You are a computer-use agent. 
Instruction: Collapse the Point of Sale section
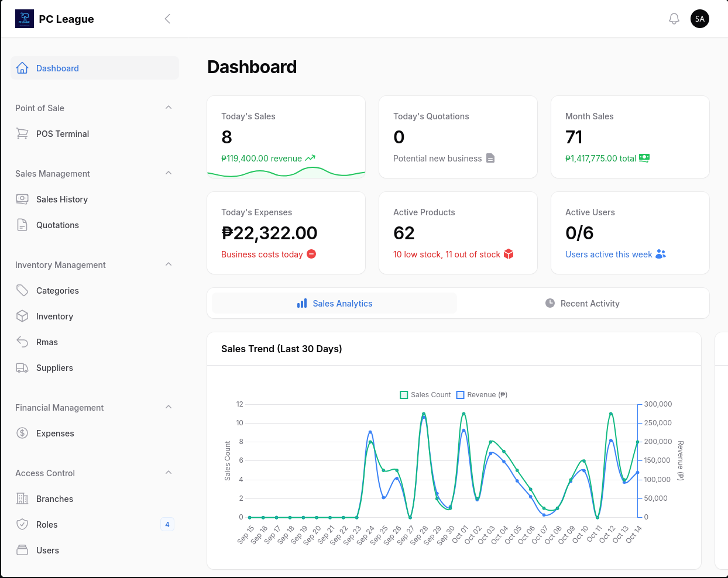pos(168,108)
